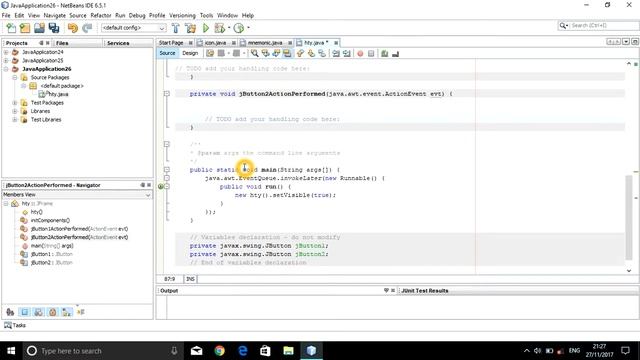This screenshot has height=360, width=640.
Task: Switch to the Source view
Action: tap(167, 53)
